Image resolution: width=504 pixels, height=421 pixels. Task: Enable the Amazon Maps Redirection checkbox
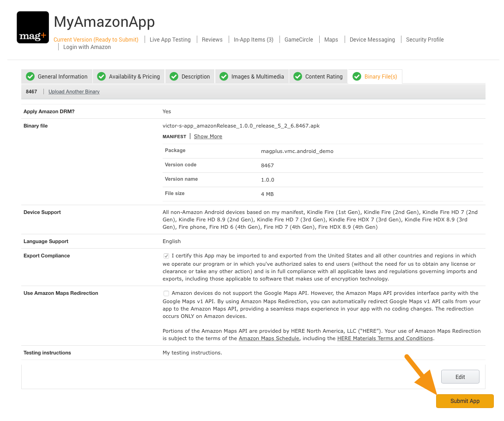point(166,293)
